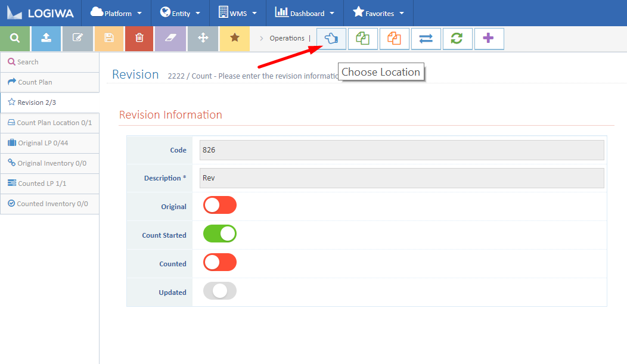Select the search magnifier tool

[15, 38]
